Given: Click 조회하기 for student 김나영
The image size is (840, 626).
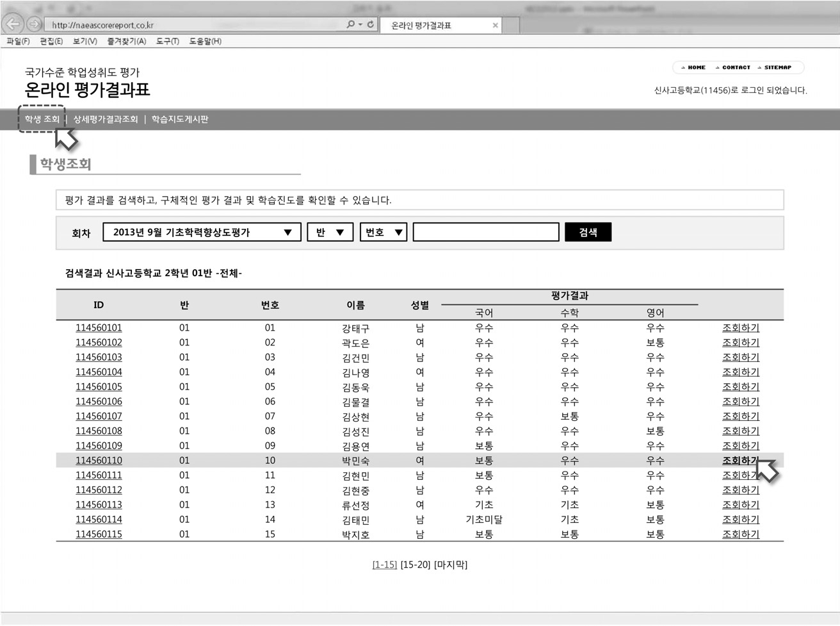Looking at the screenshot, I should point(741,372).
